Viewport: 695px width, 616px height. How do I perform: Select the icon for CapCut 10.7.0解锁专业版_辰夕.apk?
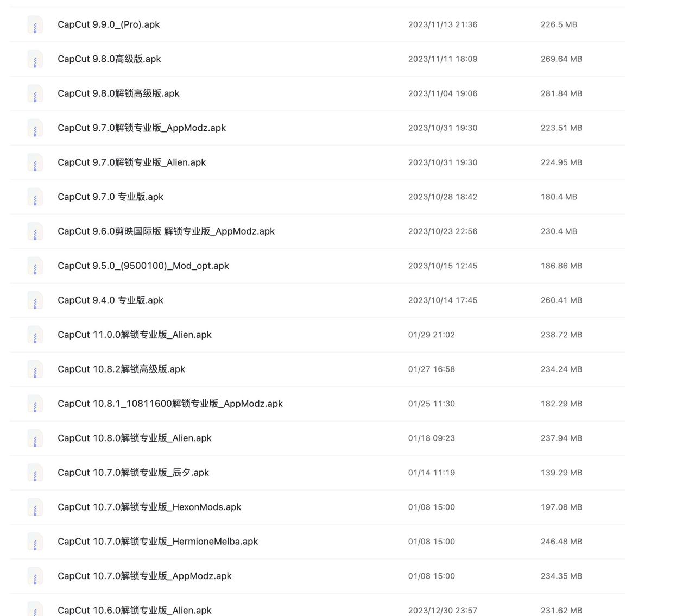pyautogui.click(x=35, y=473)
